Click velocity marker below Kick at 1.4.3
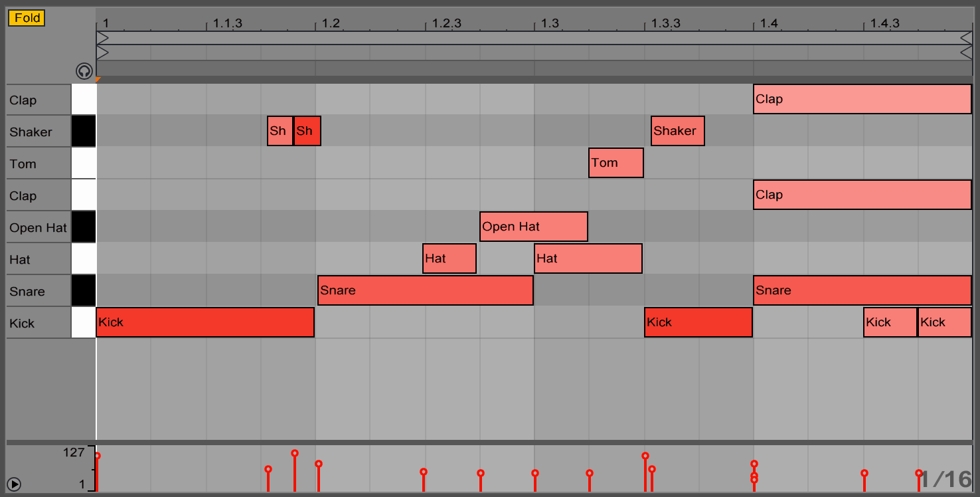This screenshot has width=980, height=497. click(864, 473)
